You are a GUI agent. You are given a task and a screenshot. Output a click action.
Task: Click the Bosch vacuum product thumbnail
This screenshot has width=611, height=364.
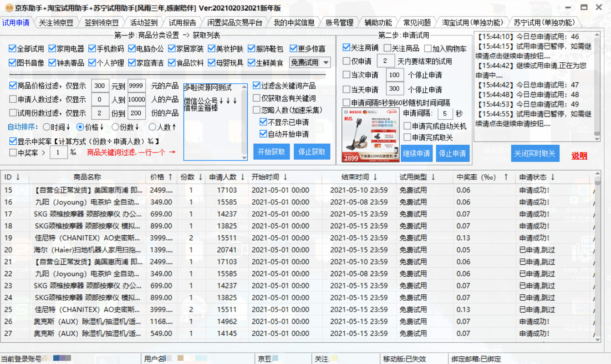(371, 135)
